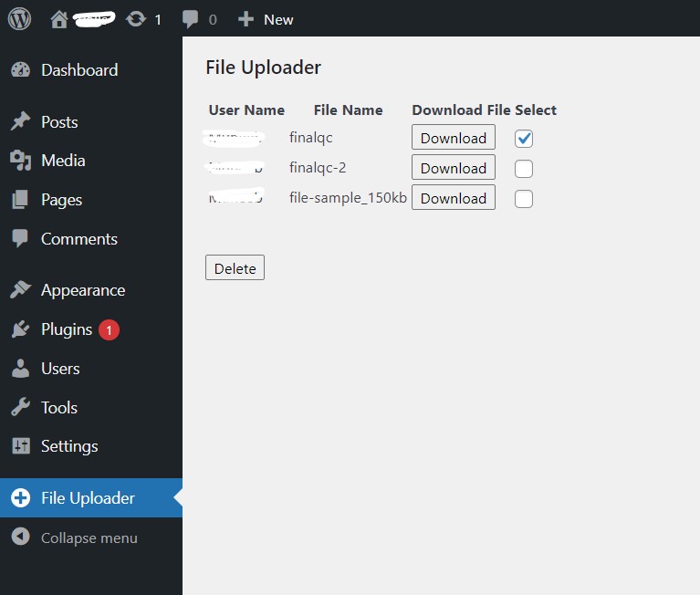Open the site home icon
This screenshot has height=595, width=700.
(59, 18)
